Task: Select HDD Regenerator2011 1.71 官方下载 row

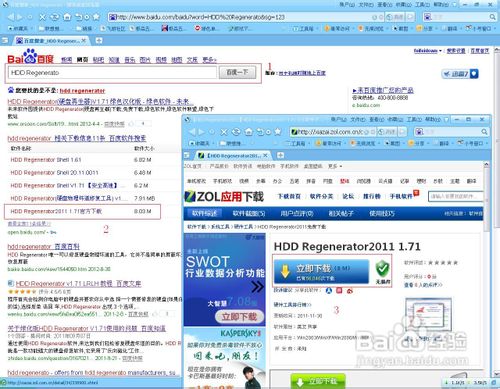Action: [x=82, y=211]
